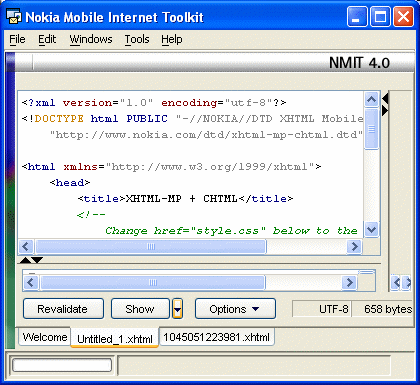Click the comment line about style.css
Image resolution: width=420 pixels, height=385 pixels.
coord(231,230)
